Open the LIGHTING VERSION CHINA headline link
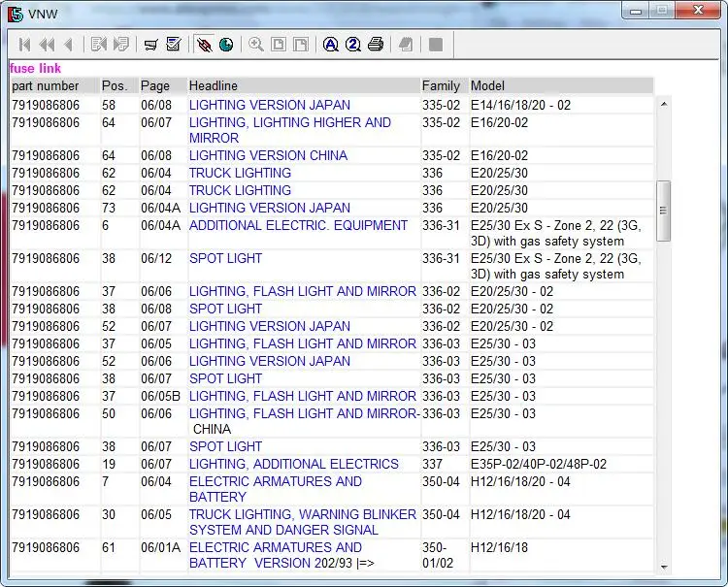The height and width of the screenshot is (587, 728). pyautogui.click(x=267, y=155)
